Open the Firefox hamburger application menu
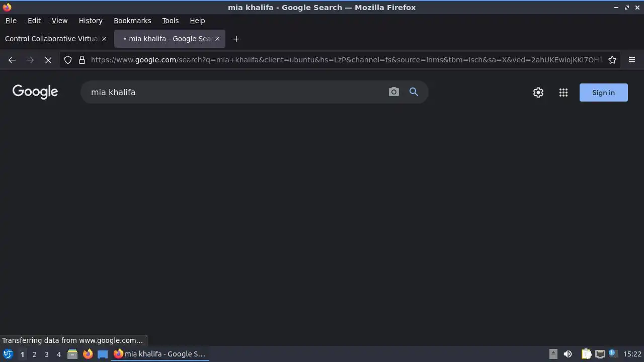The image size is (644, 362). [632, 60]
